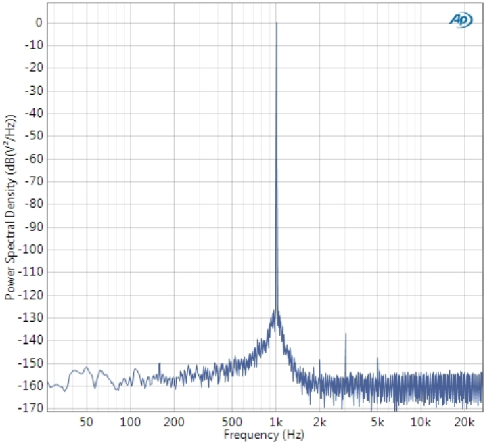The image size is (504, 442).
Task: Click the '2k' frequency axis label
Action: (x=319, y=422)
